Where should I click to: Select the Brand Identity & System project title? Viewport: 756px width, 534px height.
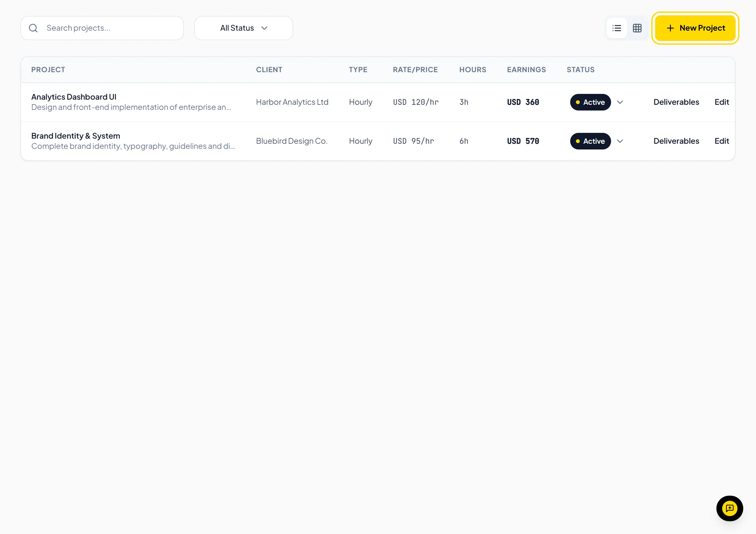point(75,136)
